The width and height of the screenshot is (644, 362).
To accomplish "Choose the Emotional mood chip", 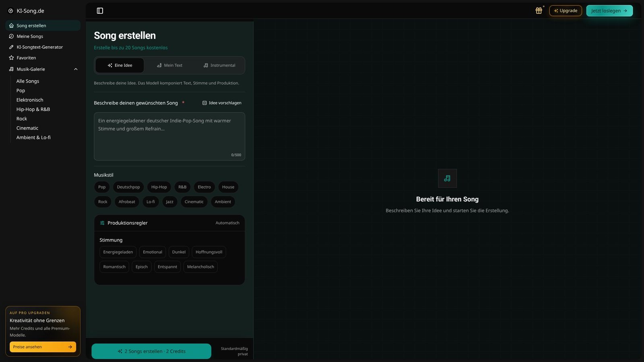I will pyautogui.click(x=153, y=252).
